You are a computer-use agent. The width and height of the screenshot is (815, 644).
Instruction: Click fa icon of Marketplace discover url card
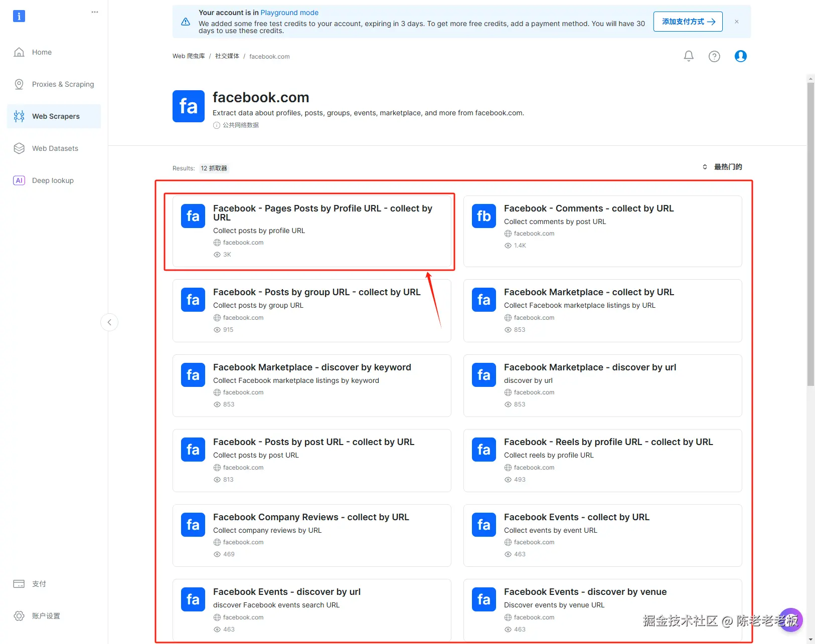pos(484,375)
